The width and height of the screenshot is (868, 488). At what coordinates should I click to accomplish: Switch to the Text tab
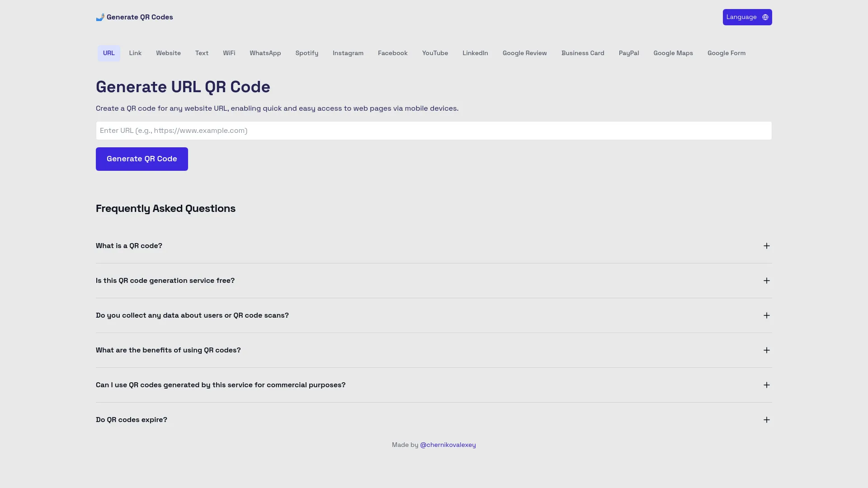click(202, 53)
